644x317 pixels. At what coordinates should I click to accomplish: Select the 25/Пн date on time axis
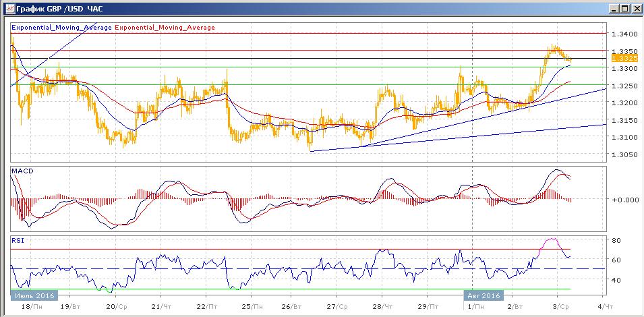click(x=249, y=306)
